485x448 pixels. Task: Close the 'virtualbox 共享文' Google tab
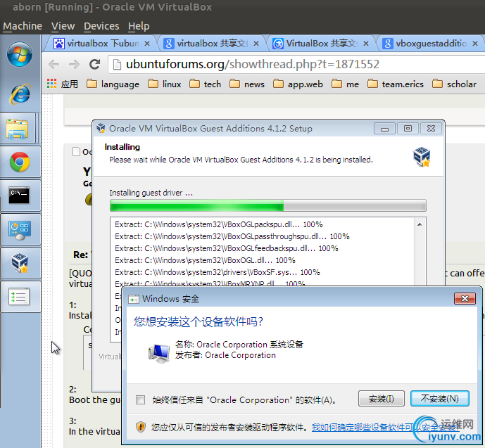256,44
